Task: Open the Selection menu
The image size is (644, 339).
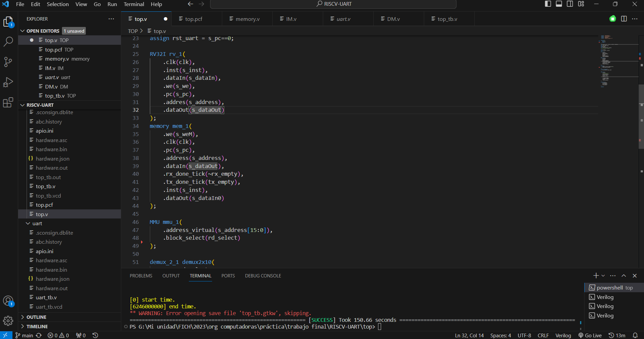Action: [58, 4]
